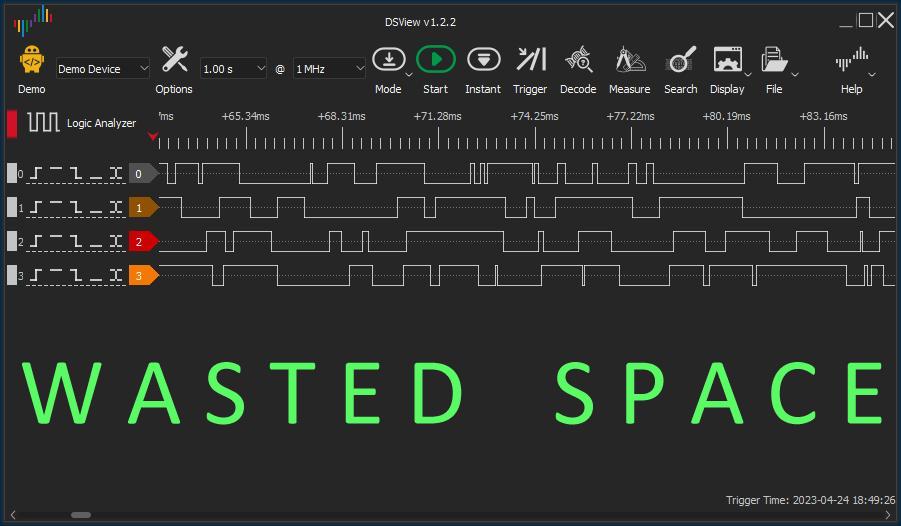Set either edge trigger on channel 0
This screenshot has height=526, width=901.
116,174
